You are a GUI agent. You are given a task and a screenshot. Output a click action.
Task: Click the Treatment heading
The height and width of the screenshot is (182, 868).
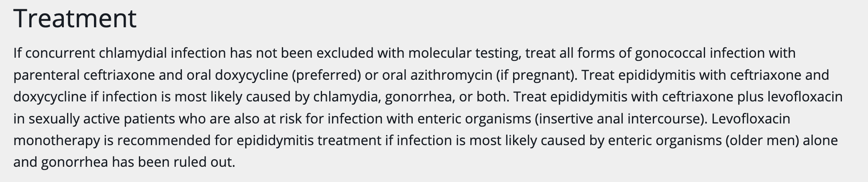tap(75, 18)
